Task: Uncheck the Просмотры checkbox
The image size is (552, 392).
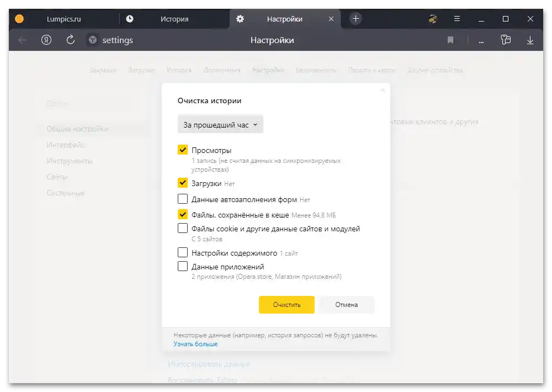Action: tap(182, 150)
